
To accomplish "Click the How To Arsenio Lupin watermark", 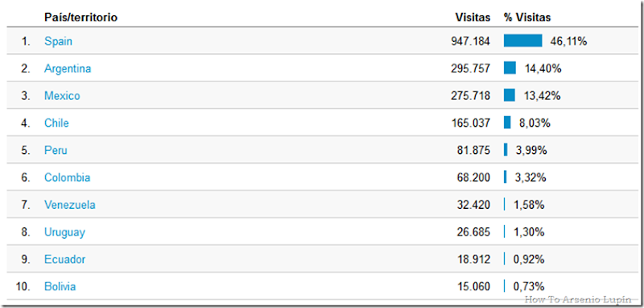I will [x=578, y=300].
